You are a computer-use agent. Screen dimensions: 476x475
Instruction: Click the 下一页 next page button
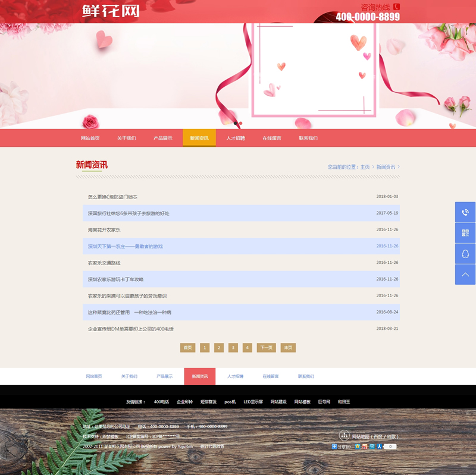267,348
